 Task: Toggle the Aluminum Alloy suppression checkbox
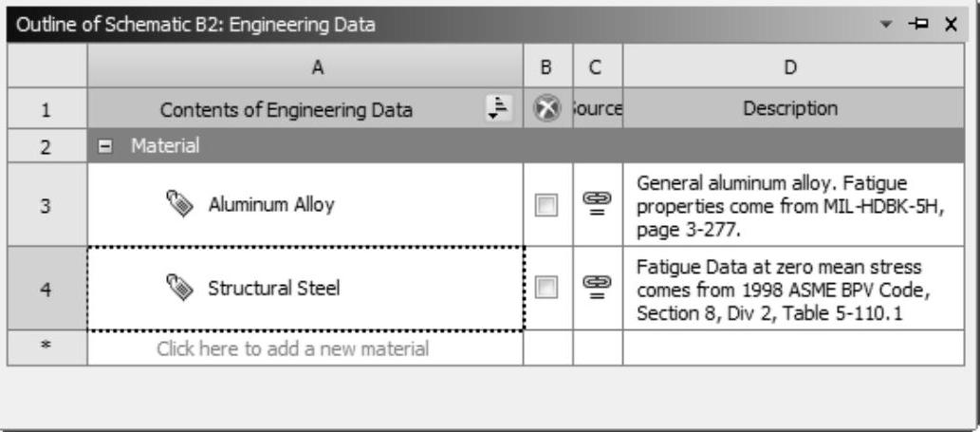(547, 205)
